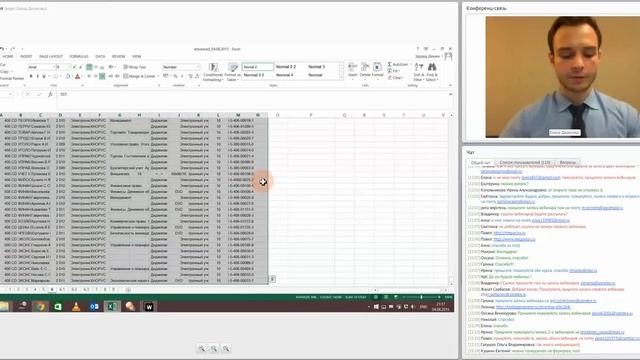
Task: Open the Number format dropdown
Action: tap(198, 67)
